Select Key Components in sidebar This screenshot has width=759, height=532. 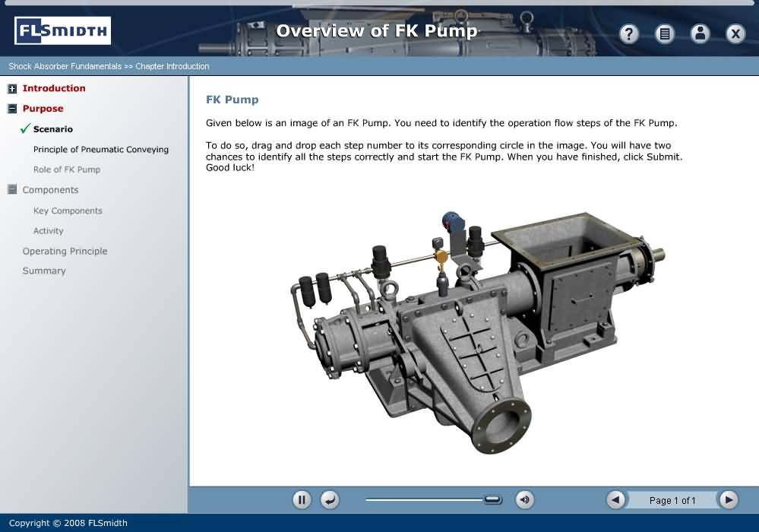[68, 211]
